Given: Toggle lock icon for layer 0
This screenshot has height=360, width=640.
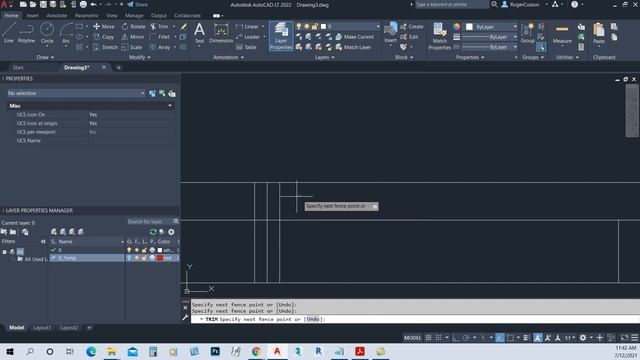Looking at the screenshot, I should coord(144,250).
